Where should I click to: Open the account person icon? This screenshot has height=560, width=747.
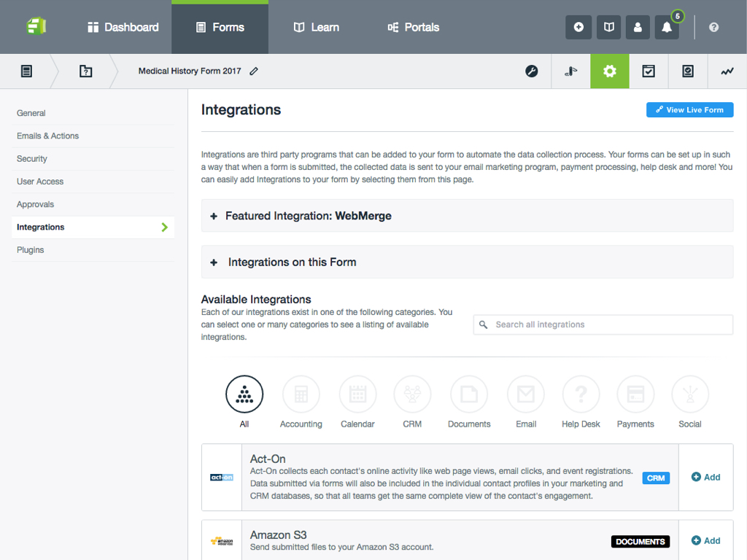click(637, 27)
